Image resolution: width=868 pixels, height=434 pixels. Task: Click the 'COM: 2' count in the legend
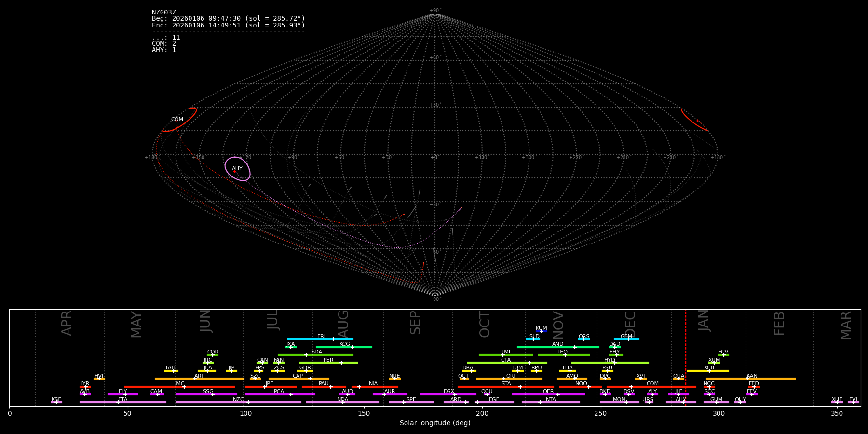[164, 44]
